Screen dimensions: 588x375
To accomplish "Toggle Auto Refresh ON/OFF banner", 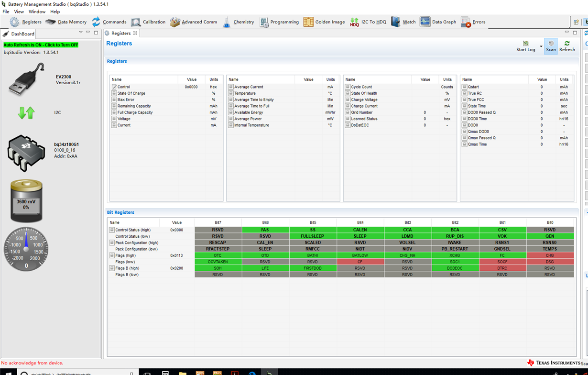I will [41, 45].
